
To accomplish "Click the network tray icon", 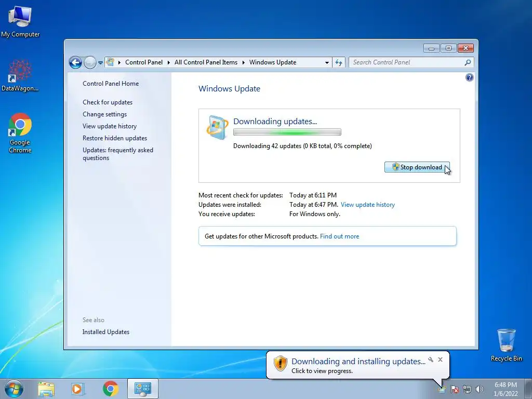I will click(467, 389).
